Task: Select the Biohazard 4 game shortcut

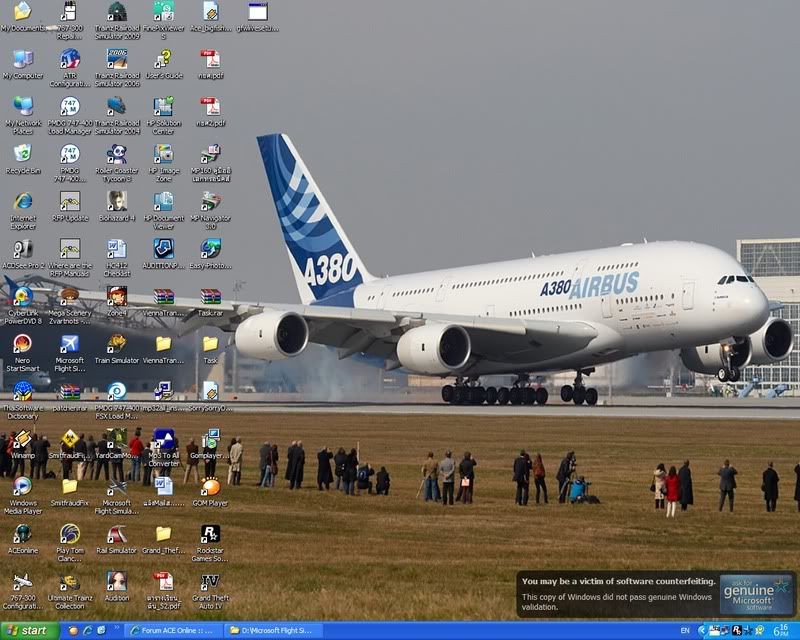Action: point(117,207)
